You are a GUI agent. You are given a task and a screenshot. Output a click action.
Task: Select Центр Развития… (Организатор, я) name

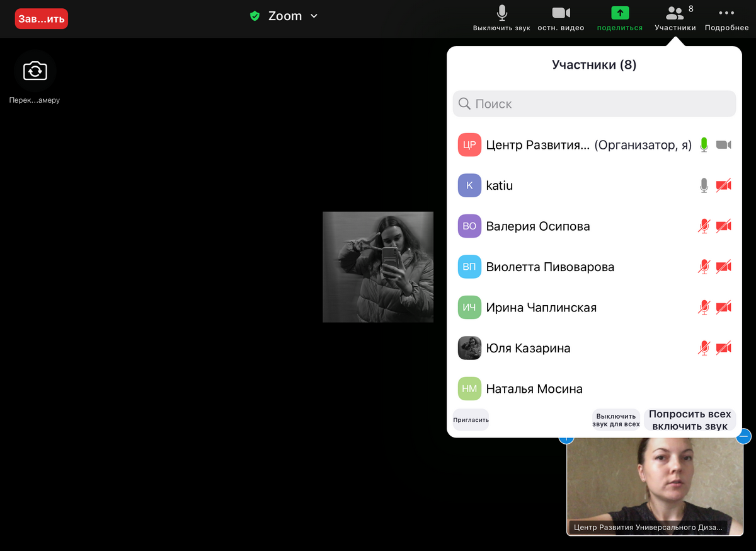point(589,146)
